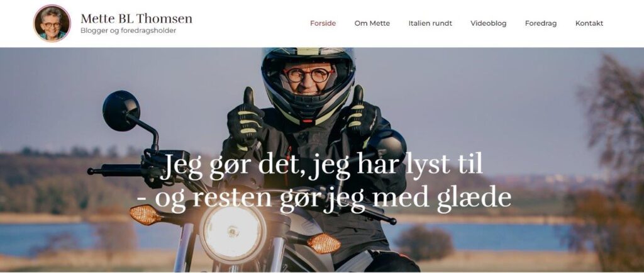The image size is (644, 273).
Task: Click the orange turn signal right of the headlight
Action: 324,243
